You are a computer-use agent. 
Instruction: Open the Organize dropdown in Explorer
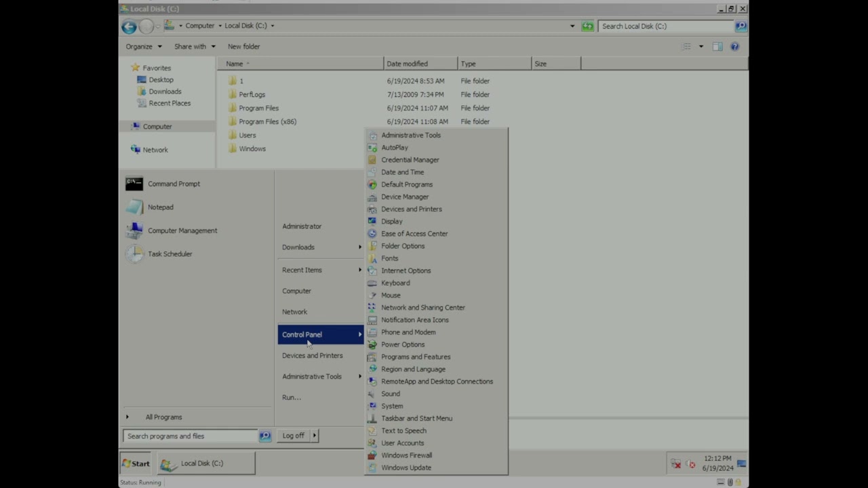coord(144,47)
